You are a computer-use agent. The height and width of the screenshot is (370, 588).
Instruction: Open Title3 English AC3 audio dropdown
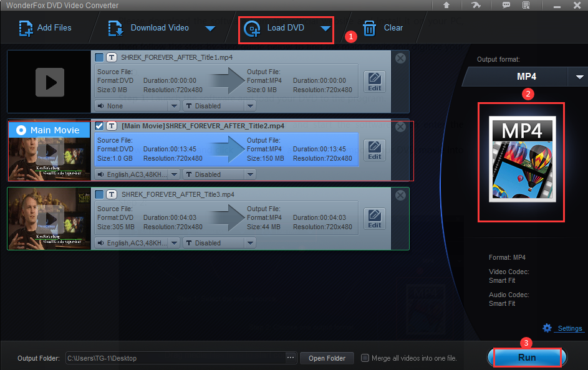137,243
